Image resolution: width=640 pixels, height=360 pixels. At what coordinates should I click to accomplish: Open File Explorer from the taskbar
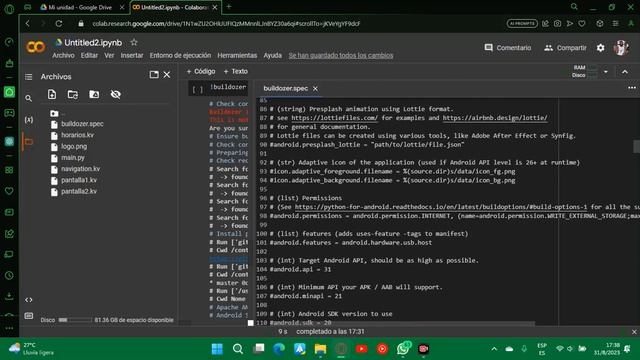(x=320, y=349)
